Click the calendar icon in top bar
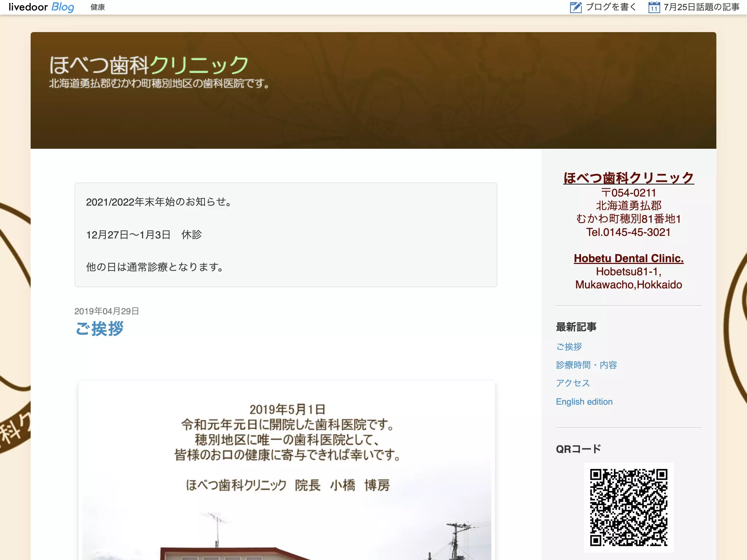Image resolution: width=747 pixels, height=560 pixels. [654, 7]
